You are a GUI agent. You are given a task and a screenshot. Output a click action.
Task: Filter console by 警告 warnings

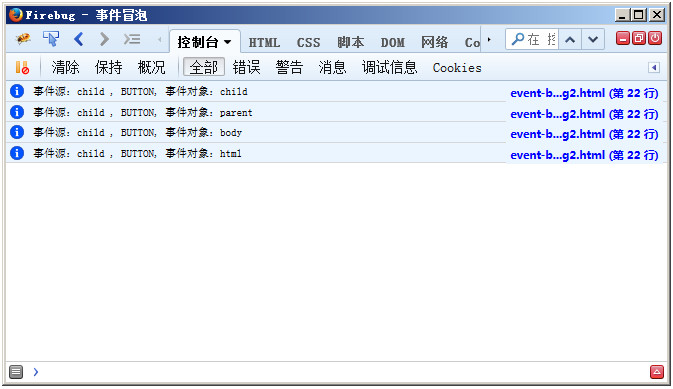[x=289, y=67]
